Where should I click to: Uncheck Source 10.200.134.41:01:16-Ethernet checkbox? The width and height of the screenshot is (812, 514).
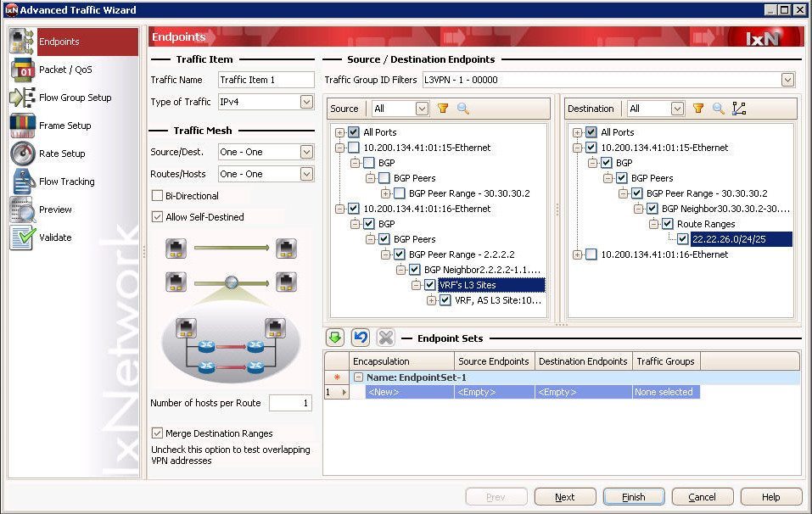(x=354, y=209)
